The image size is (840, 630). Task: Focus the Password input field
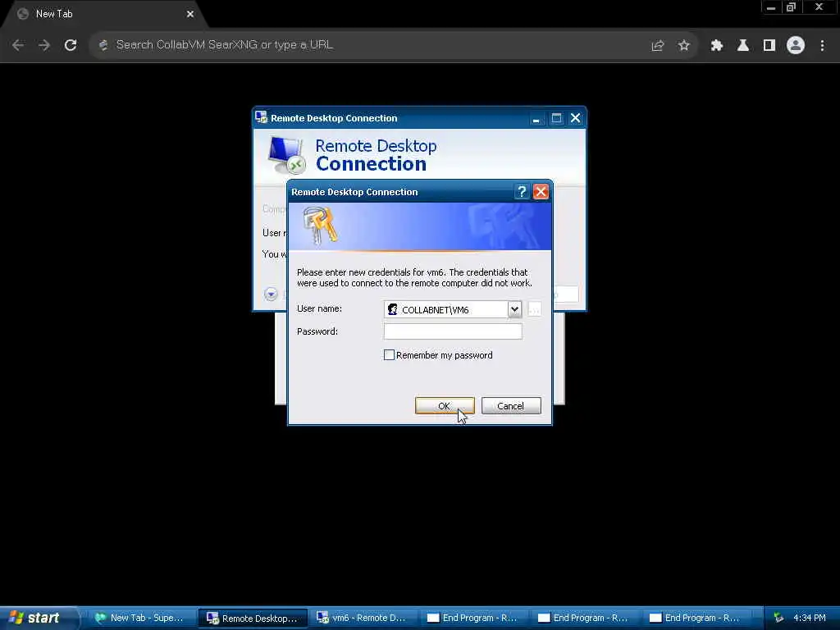coord(453,331)
